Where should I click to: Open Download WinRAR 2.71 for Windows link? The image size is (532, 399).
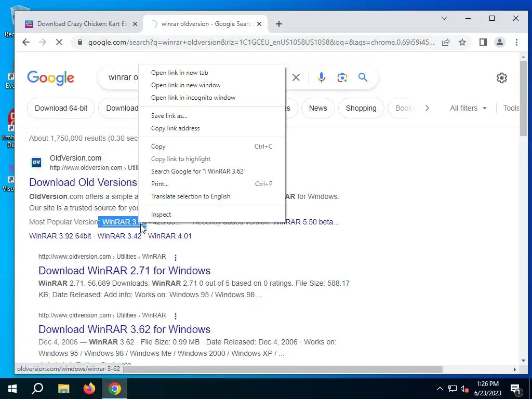click(125, 270)
